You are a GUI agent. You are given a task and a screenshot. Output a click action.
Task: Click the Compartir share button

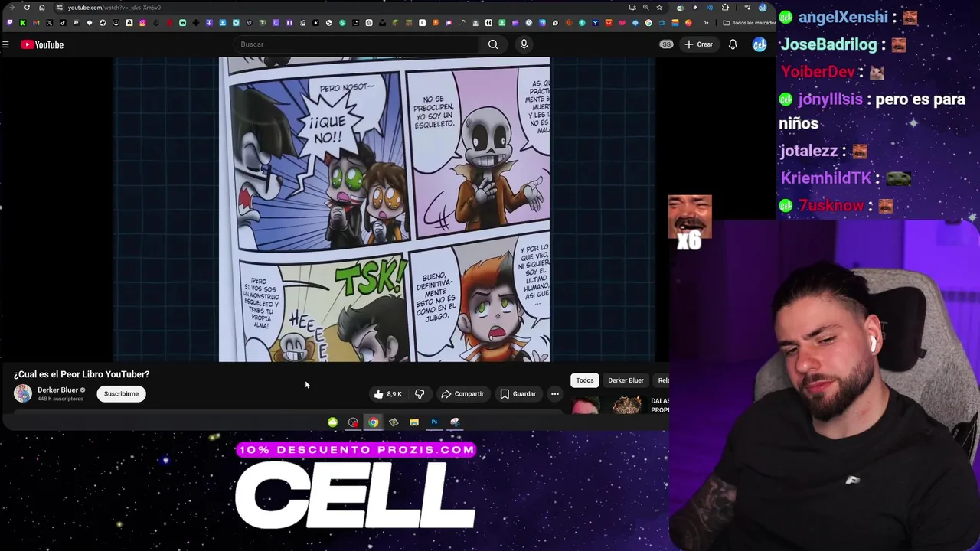(x=462, y=394)
